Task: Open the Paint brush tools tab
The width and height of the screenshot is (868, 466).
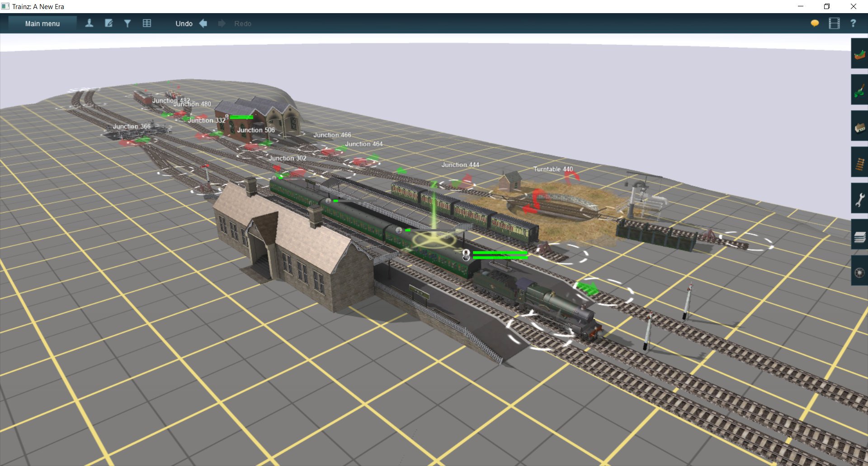Action: tap(859, 90)
